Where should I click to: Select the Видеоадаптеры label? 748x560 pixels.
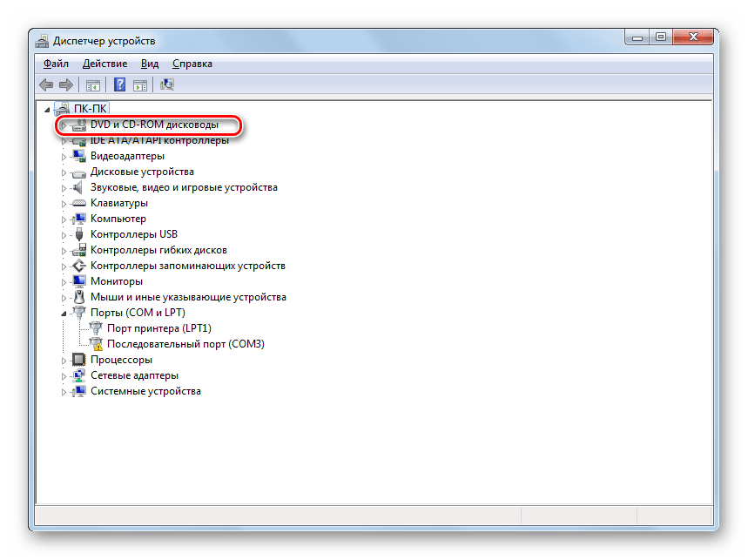click(127, 156)
